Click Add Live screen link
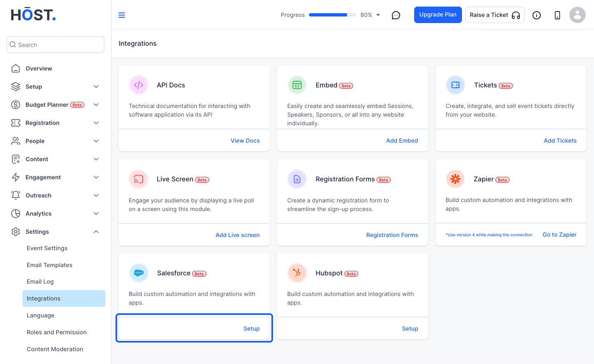594x364 pixels. point(238,235)
